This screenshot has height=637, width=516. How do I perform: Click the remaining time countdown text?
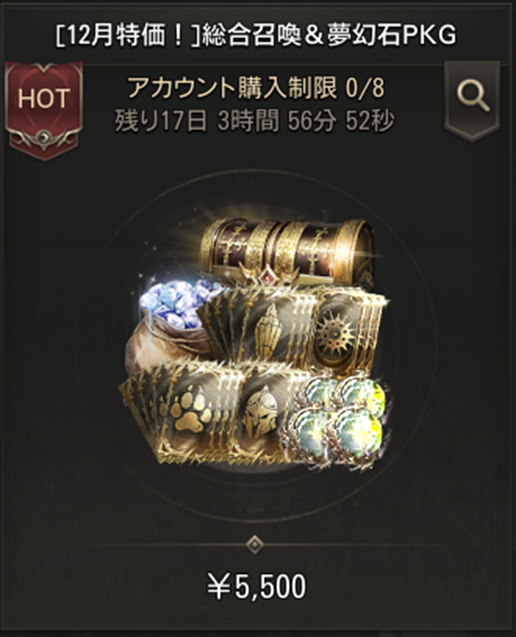254,121
